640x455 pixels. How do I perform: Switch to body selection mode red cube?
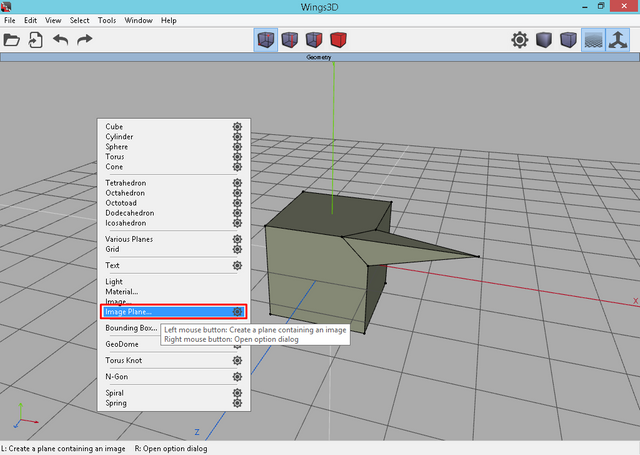338,40
